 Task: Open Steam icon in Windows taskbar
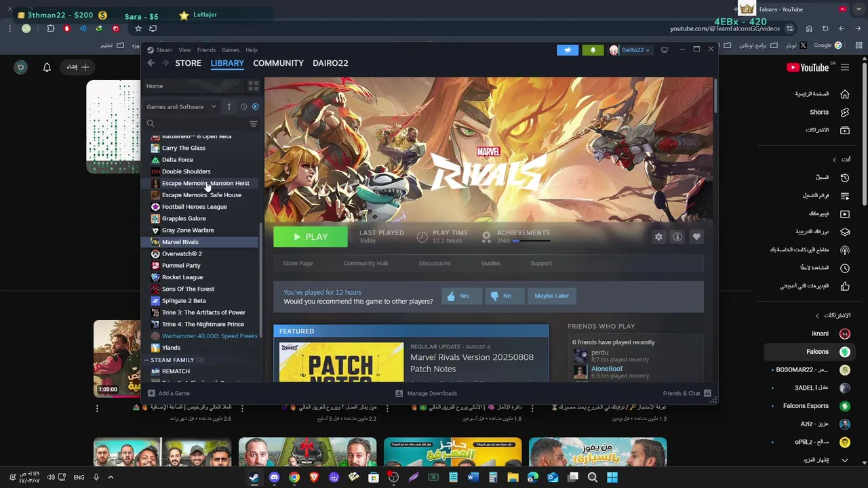(254, 477)
